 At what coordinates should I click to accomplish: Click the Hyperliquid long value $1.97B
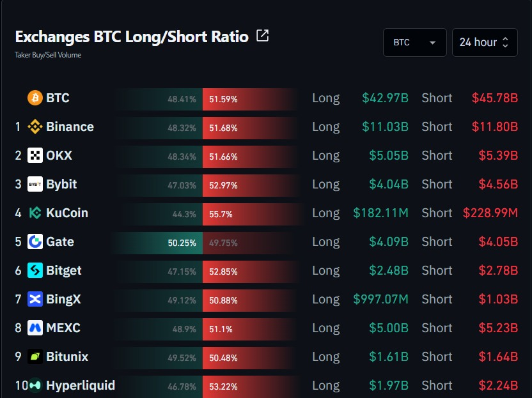(x=389, y=385)
